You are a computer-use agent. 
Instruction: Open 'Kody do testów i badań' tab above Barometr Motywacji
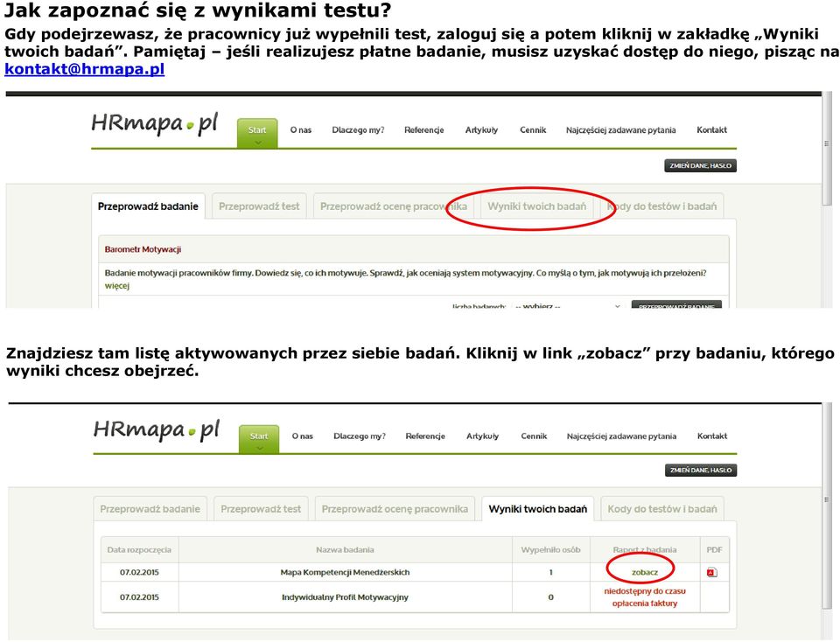coord(661,206)
